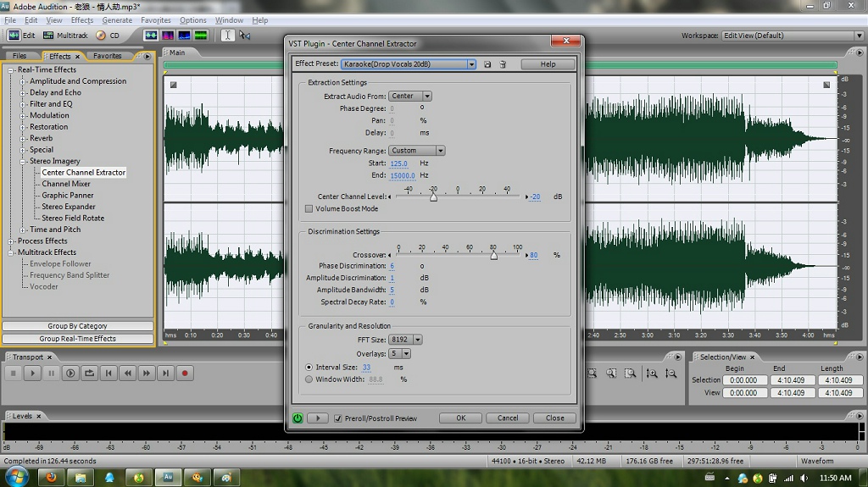
Task: Click Play to End circle button
Action: 70,373
